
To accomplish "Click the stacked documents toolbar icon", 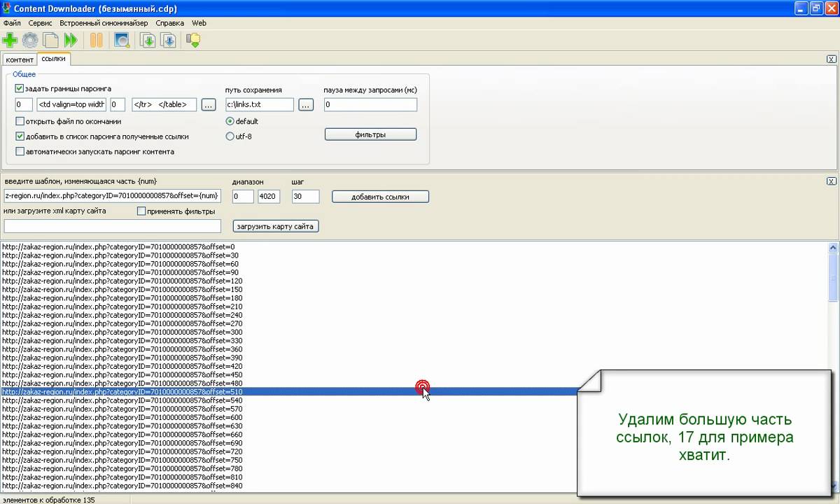I will (x=50, y=41).
